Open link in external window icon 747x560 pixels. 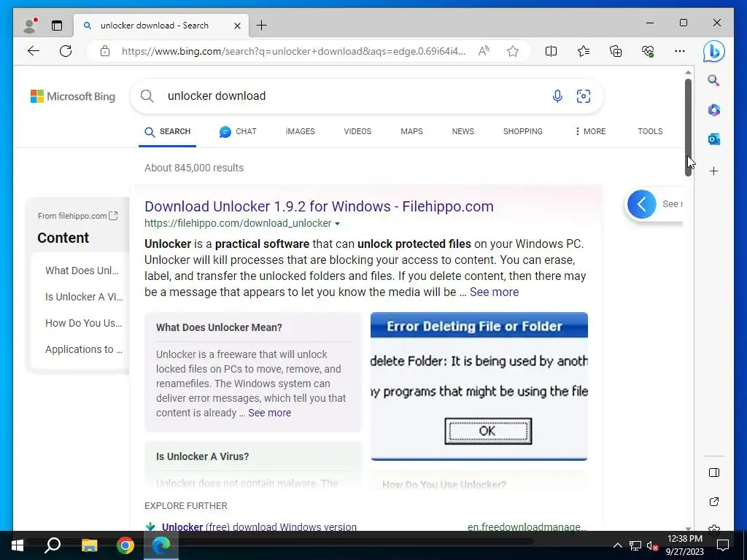[x=713, y=502]
